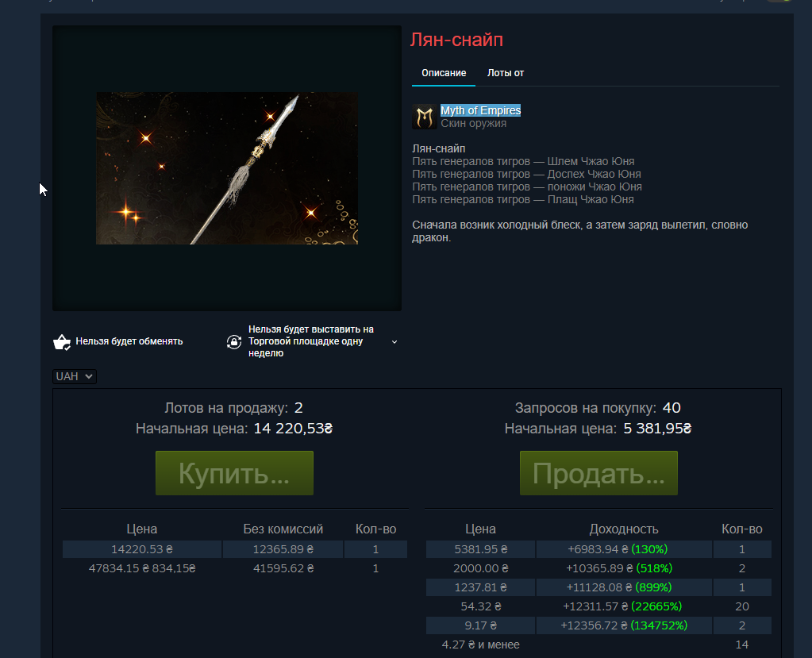Click the Продать... button

pyautogui.click(x=598, y=473)
